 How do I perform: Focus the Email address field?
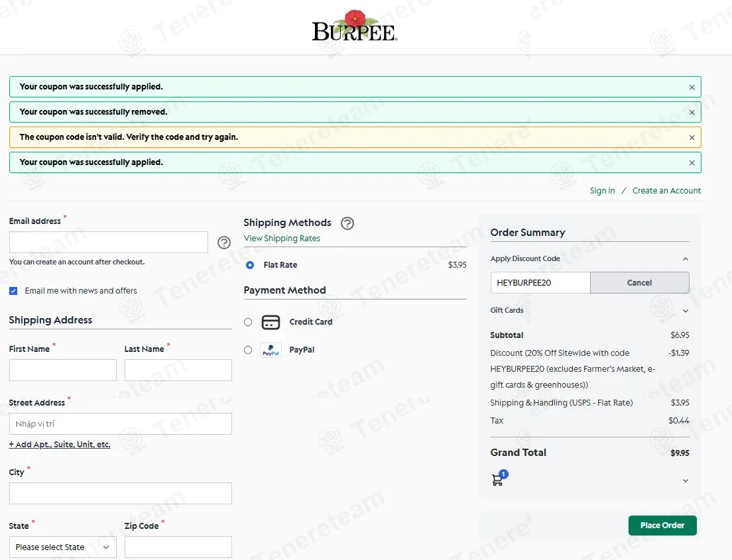pos(108,242)
